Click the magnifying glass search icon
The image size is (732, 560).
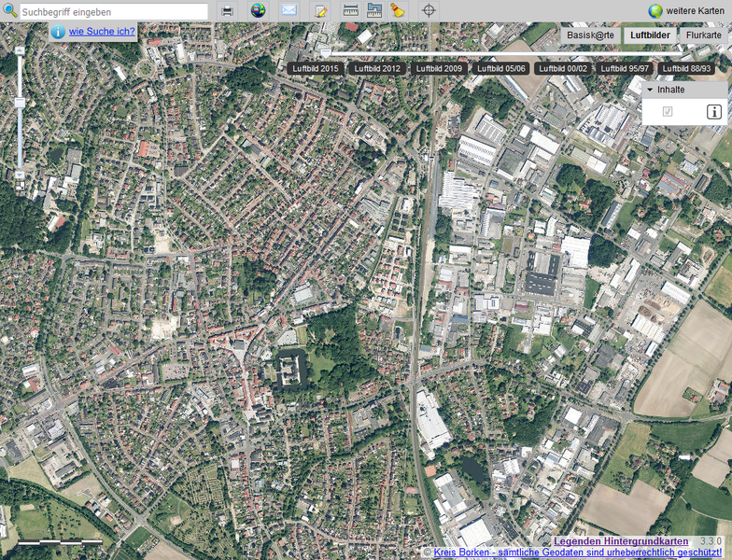click(9, 11)
